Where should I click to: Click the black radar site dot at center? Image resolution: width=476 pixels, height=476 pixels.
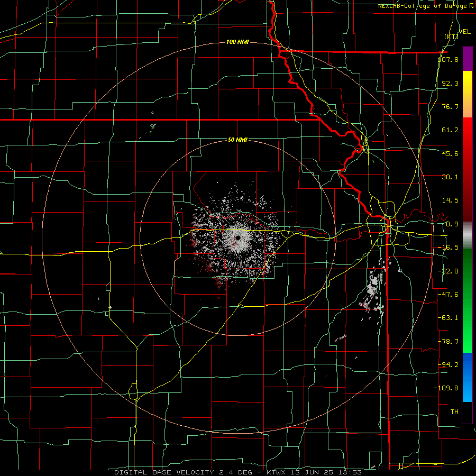(237, 237)
